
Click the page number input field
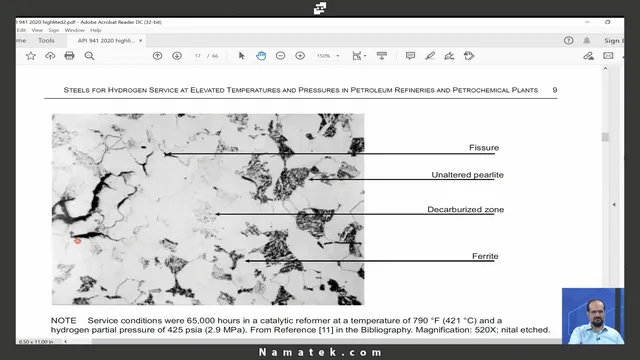pos(198,56)
